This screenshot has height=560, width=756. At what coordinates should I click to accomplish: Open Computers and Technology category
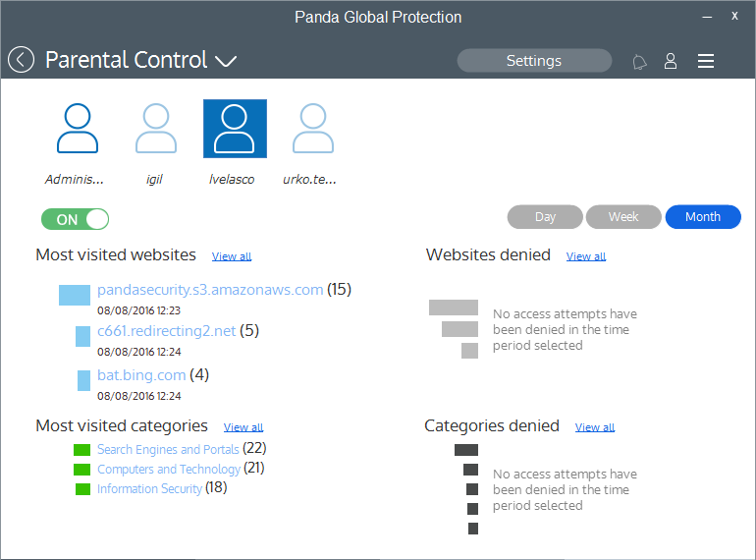169,470
